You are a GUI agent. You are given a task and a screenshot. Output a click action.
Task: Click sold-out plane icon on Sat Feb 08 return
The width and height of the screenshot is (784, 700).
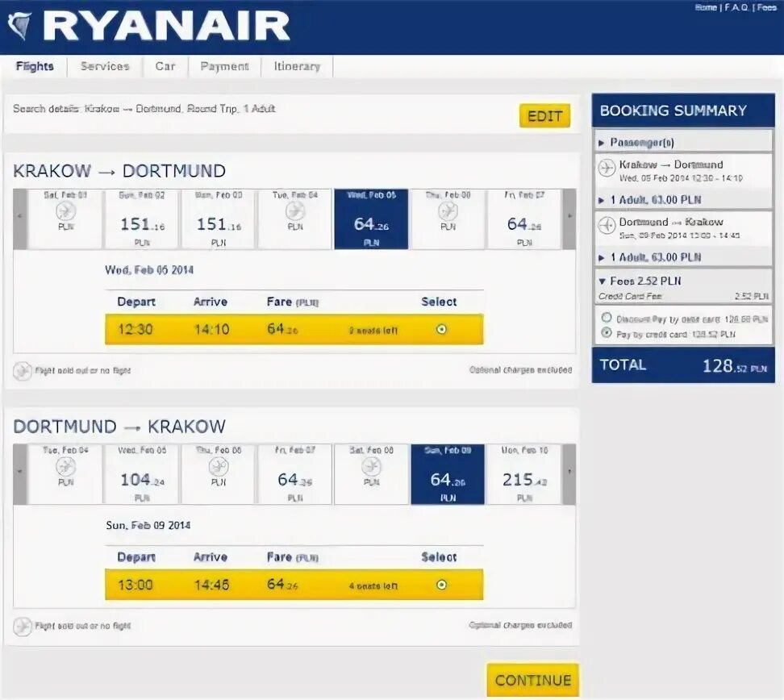372,466
